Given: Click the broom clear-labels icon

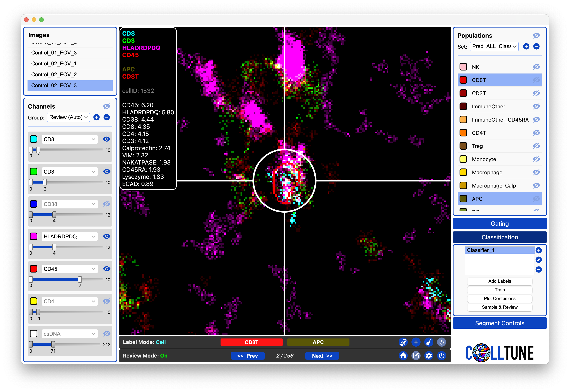Looking at the screenshot, I should [429, 342].
